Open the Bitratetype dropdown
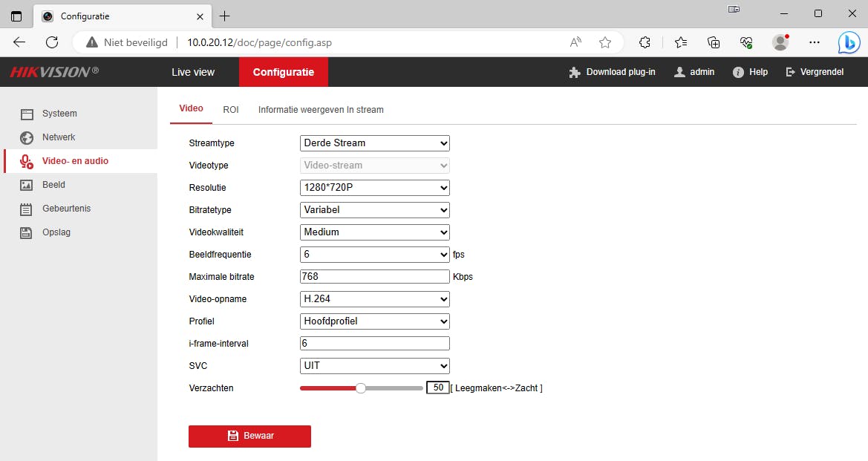Screen dimensions: 868x461 375,210
